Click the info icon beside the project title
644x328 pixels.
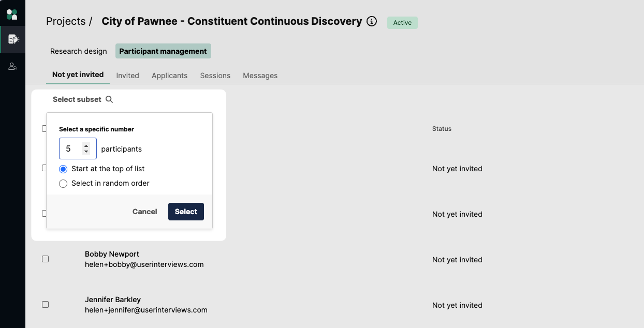click(x=372, y=21)
